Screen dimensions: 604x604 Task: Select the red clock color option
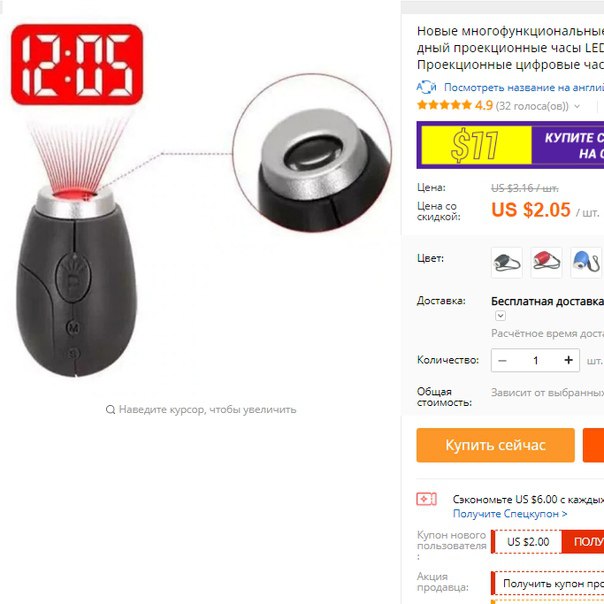click(x=546, y=263)
